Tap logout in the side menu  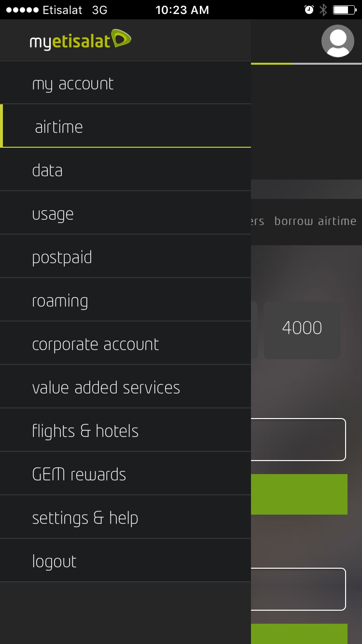tap(125, 561)
